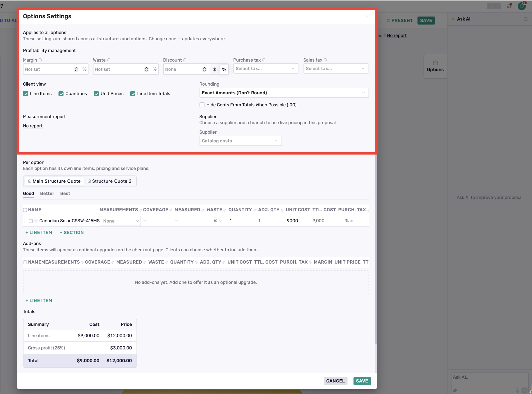
Task: Click the link icon beside Waste percent in Canadian Solar row
Action: (x=220, y=221)
